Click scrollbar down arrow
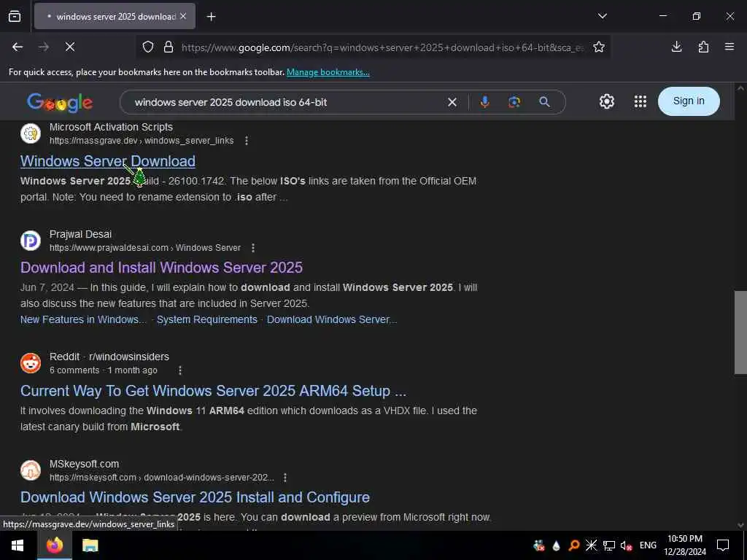 [x=740, y=525]
